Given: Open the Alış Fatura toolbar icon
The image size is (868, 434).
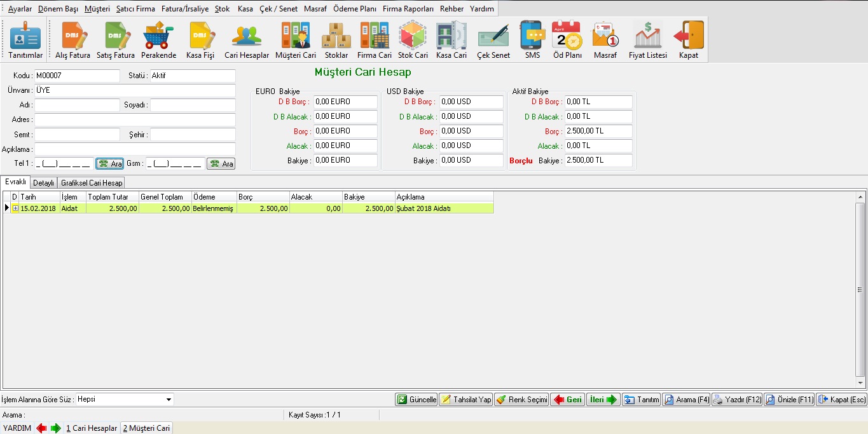Looking at the screenshot, I should click(x=72, y=40).
